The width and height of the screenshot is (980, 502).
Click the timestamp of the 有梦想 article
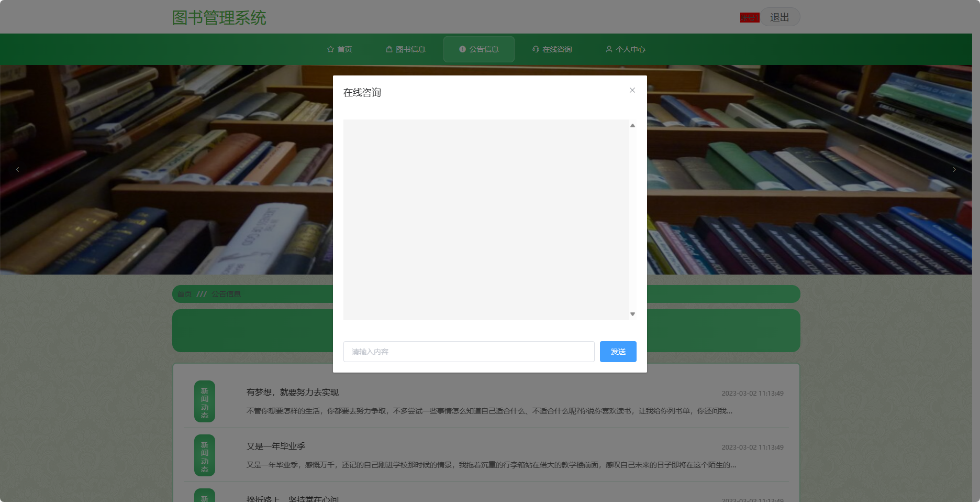(752, 394)
